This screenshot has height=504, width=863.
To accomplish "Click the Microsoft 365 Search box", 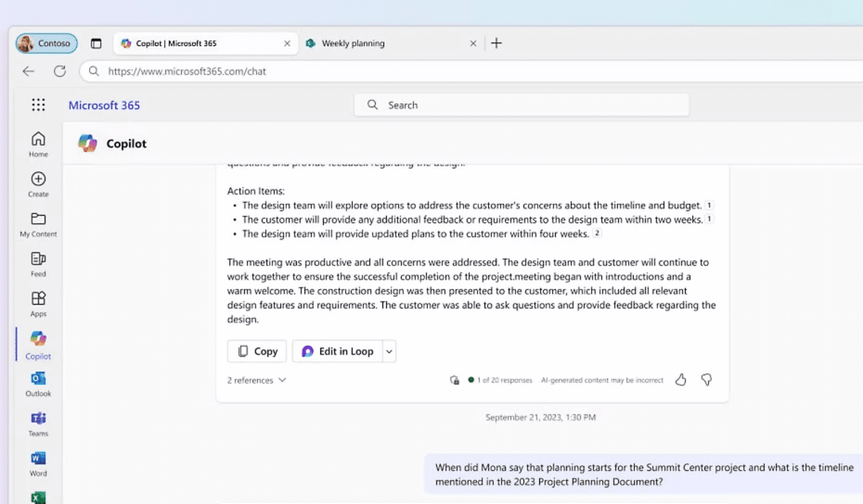I will coord(522,105).
